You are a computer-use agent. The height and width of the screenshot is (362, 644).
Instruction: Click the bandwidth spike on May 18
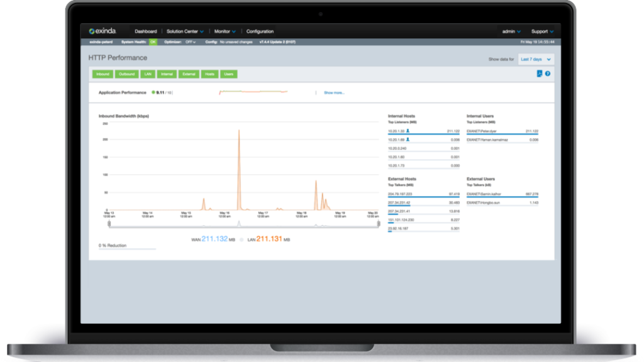(316, 195)
